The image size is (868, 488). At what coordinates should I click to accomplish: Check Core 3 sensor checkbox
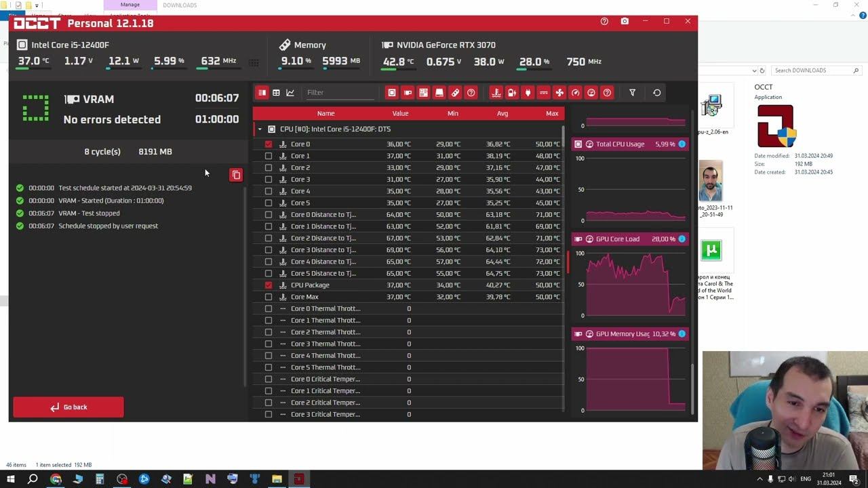(269, 180)
